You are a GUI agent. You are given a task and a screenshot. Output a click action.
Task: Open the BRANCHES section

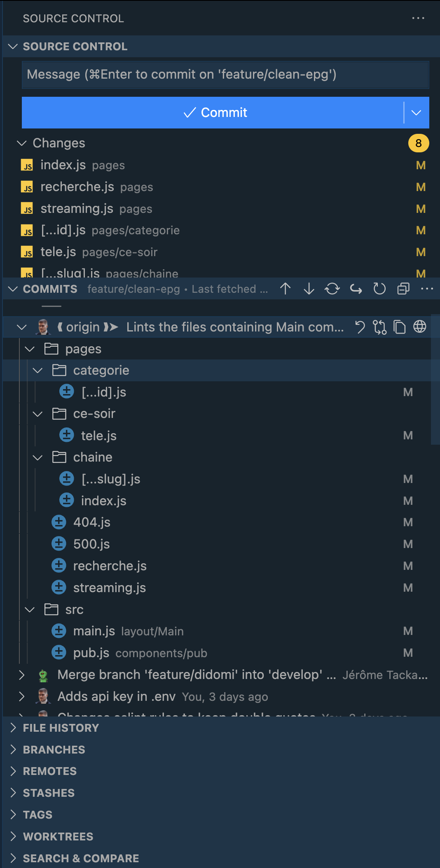click(54, 749)
